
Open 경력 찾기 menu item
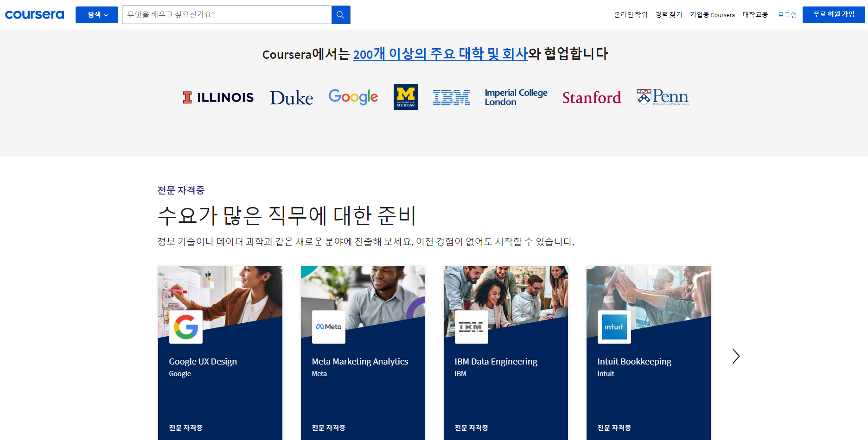point(669,15)
